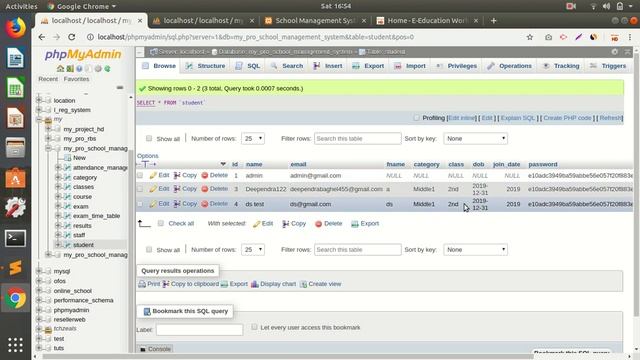Screen dimensions: 640x360
Task: Click Create view icon
Action: pos(303,284)
